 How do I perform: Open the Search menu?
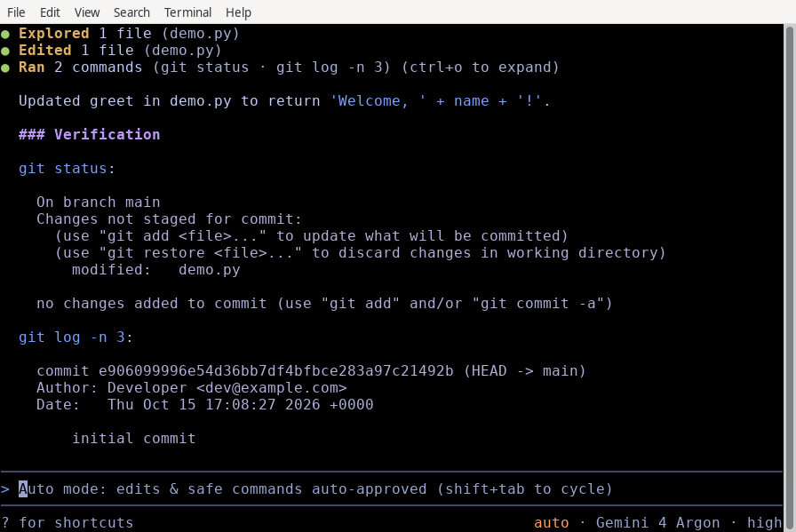131,12
